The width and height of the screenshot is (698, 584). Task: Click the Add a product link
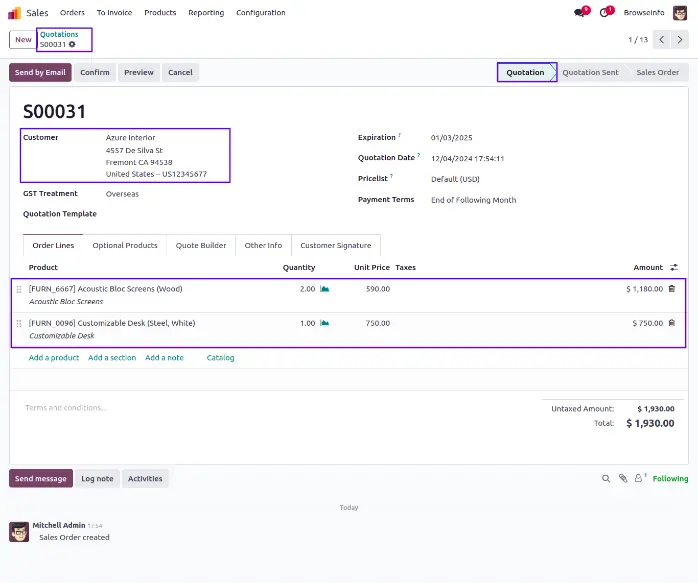coord(54,357)
